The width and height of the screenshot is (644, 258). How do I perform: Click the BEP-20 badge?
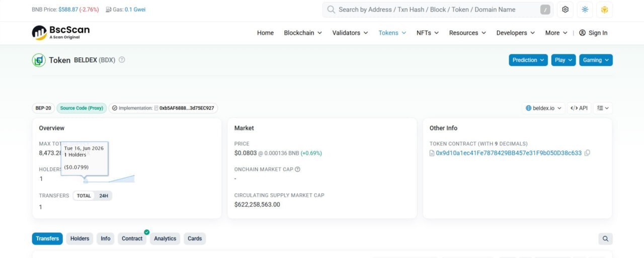(43, 108)
